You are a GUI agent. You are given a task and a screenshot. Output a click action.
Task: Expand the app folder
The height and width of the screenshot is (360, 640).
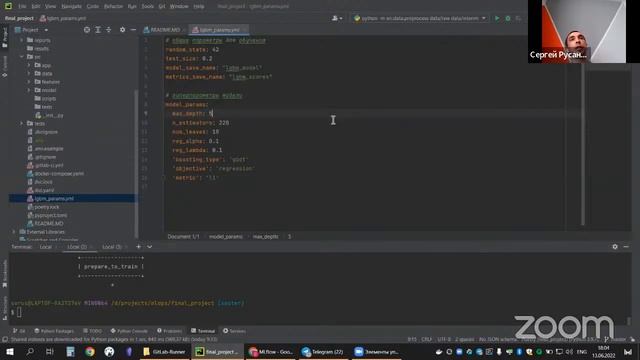29,65
